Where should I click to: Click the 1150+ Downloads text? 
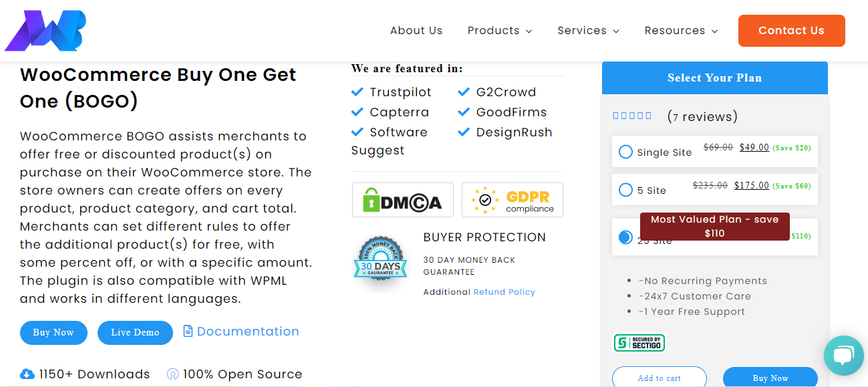pos(94,374)
